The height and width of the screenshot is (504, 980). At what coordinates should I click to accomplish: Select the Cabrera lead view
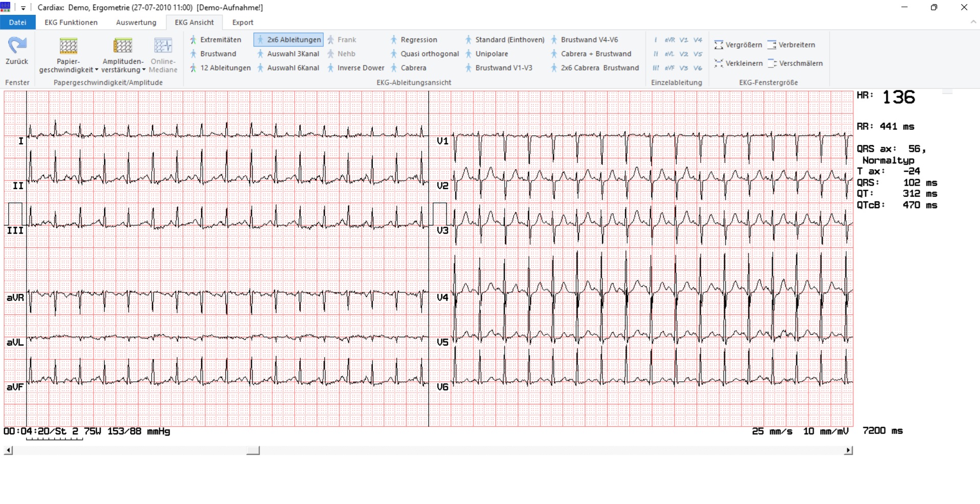pyautogui.click(x=408, y=67)
